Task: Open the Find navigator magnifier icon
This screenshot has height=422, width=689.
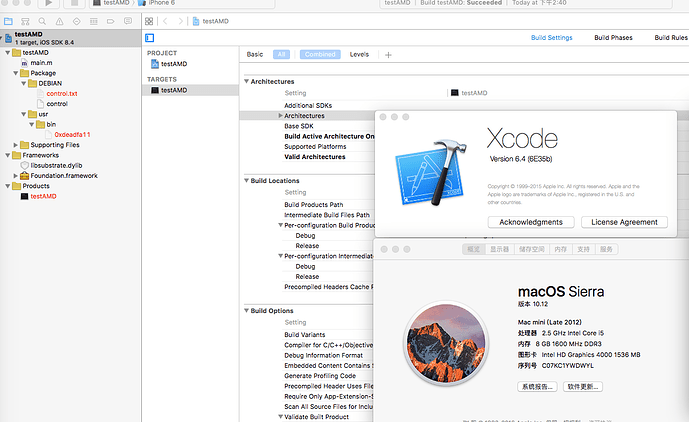Action: click(x=42, y=21)
